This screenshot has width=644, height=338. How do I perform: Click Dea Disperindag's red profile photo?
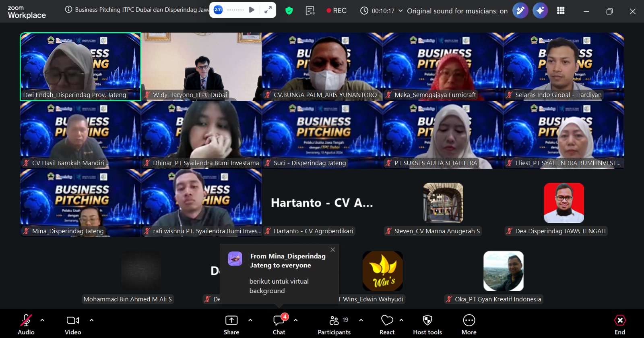coord(564,203)
